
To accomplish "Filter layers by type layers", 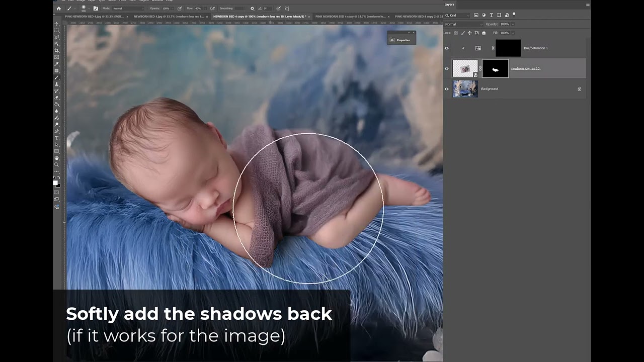I will pos(492,15).
